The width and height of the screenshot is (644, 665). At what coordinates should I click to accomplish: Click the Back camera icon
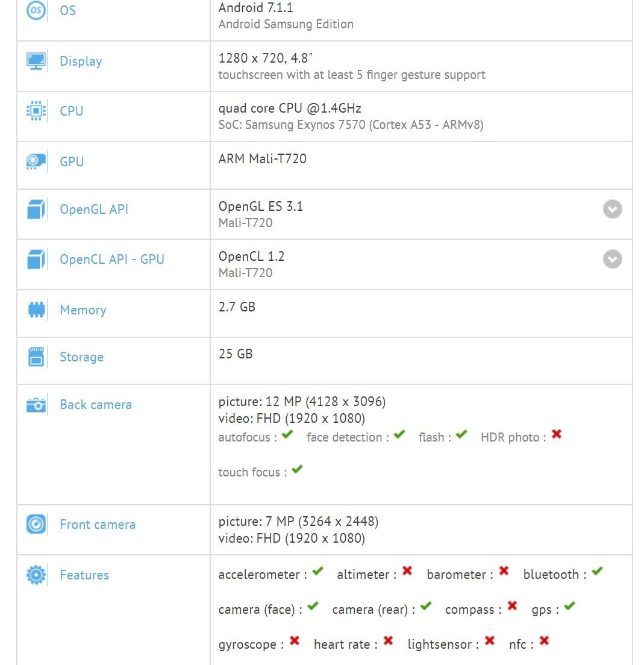pos(36,405)
